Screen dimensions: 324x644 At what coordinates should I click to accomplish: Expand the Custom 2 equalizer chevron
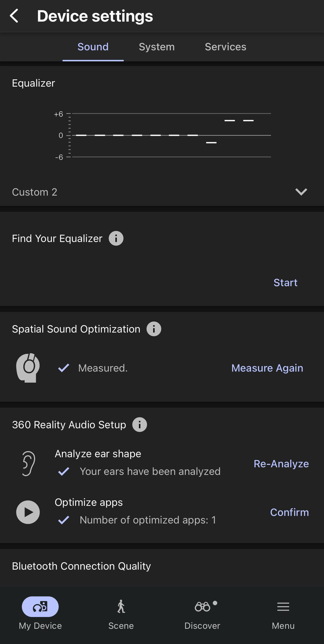(301, 192)
